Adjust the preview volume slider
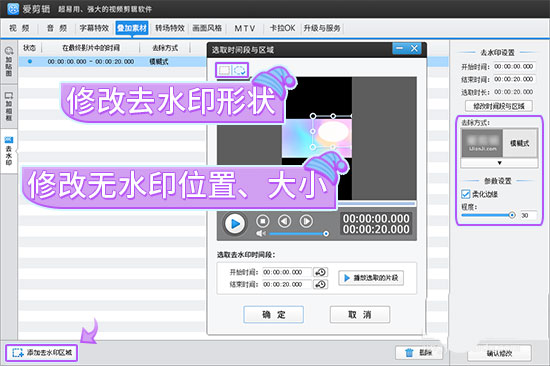 click(x=298, y=233)
